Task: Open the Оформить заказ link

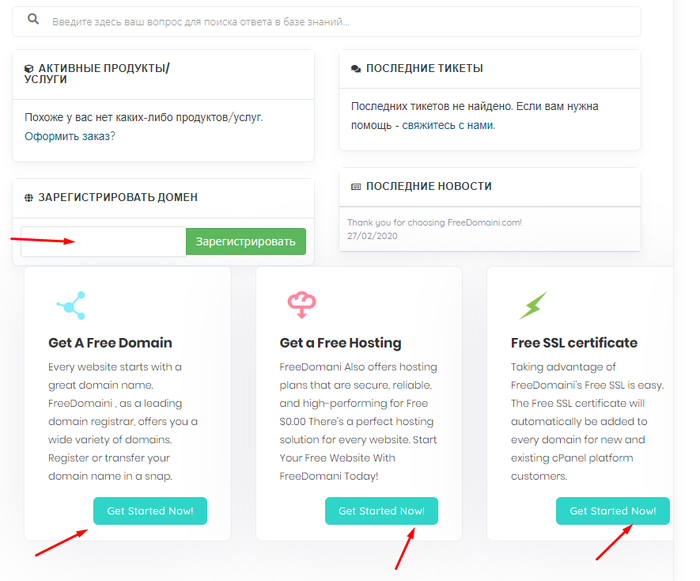Action: pos(70,136)
